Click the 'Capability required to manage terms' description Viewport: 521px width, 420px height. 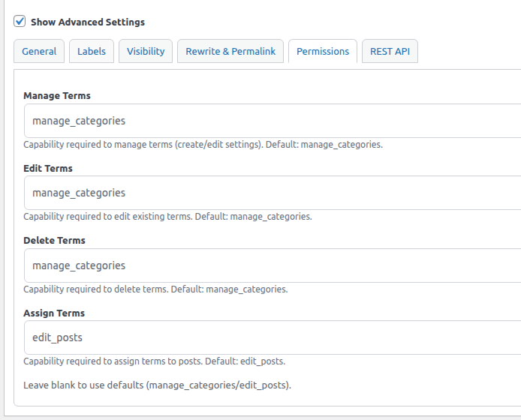203,145
